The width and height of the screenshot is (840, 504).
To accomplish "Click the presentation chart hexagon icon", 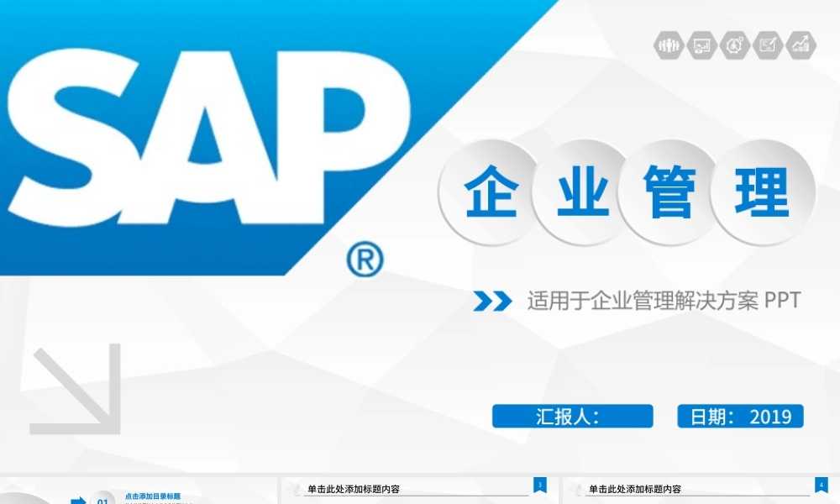I will tap(701, 45).
